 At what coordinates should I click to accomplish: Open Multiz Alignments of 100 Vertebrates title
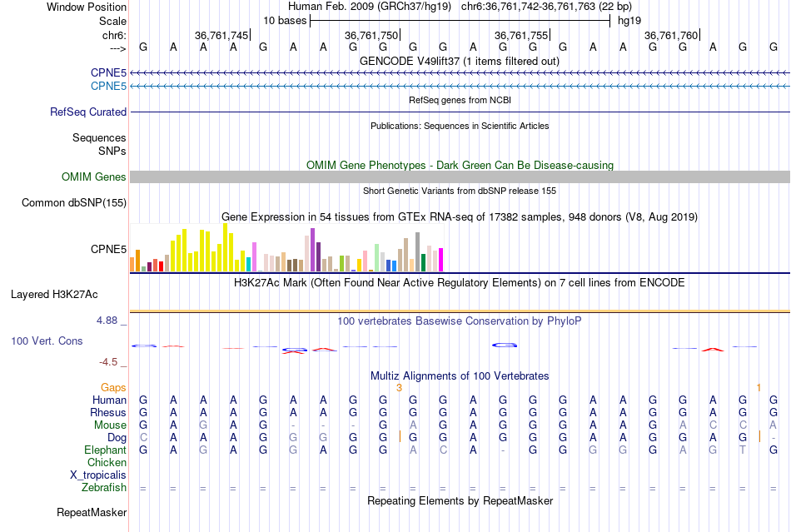(x=460, y=375)
